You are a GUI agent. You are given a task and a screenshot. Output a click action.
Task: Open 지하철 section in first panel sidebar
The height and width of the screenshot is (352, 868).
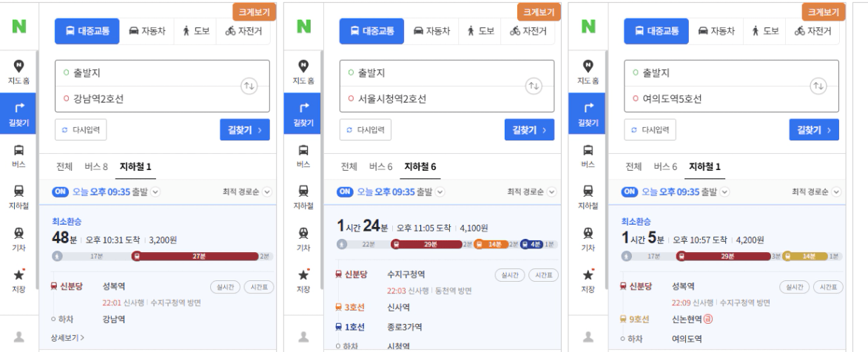(18, 197)
